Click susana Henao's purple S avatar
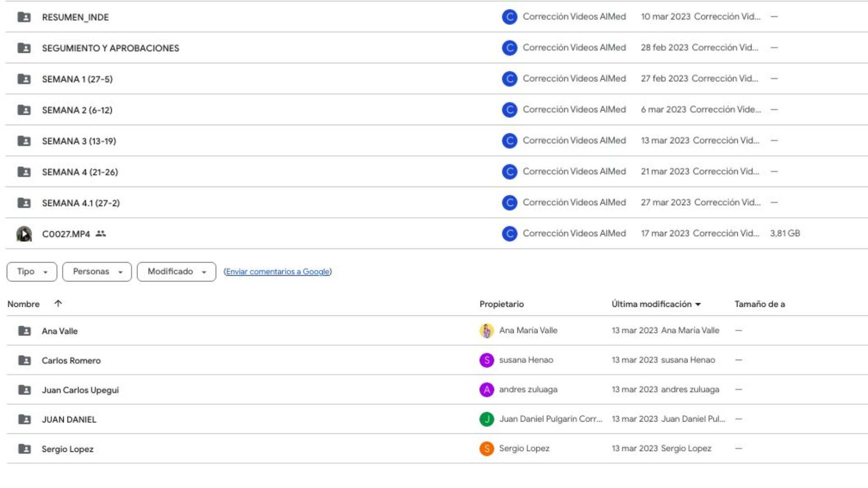 point(486,360)
